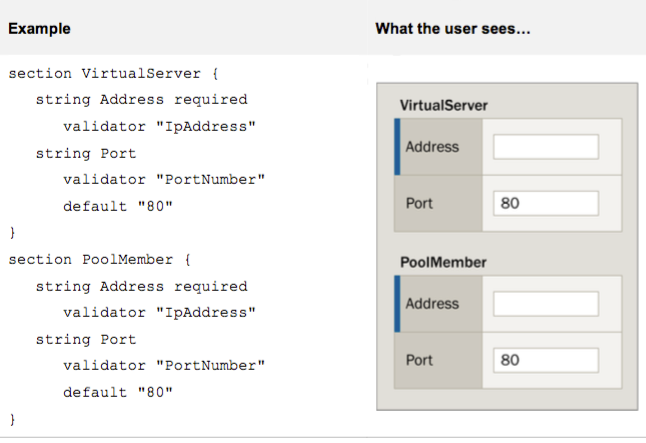The width and height of the screenshot is (646, 443).
Task: Click the first default "80" code line
Action: 118,206
